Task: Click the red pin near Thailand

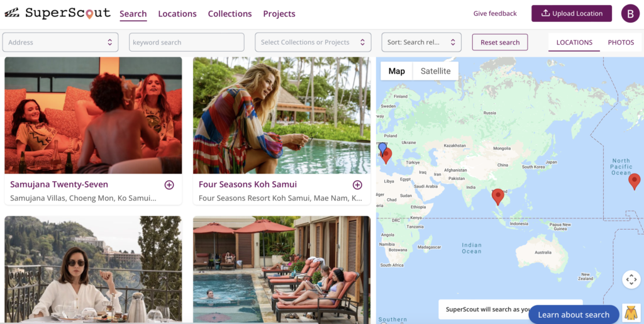Action: click(498, 196)
